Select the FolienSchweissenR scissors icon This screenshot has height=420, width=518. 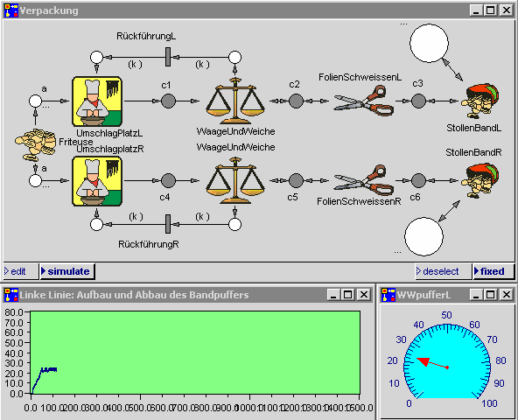[364, 180]
